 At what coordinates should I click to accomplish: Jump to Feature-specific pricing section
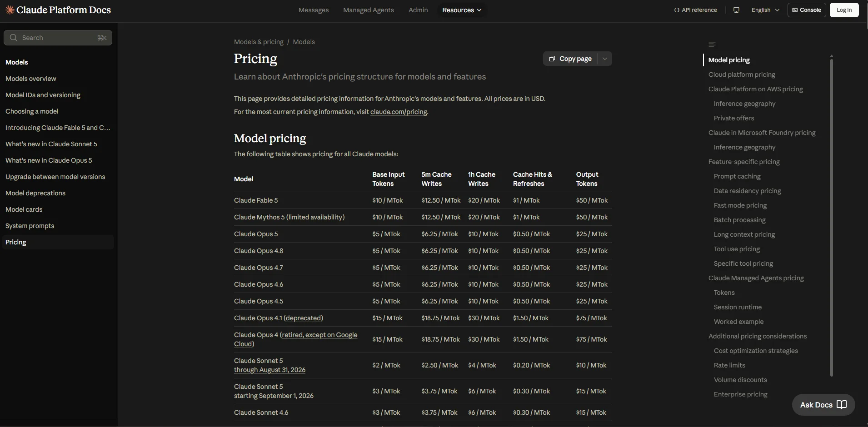click(x=744, y=162)
